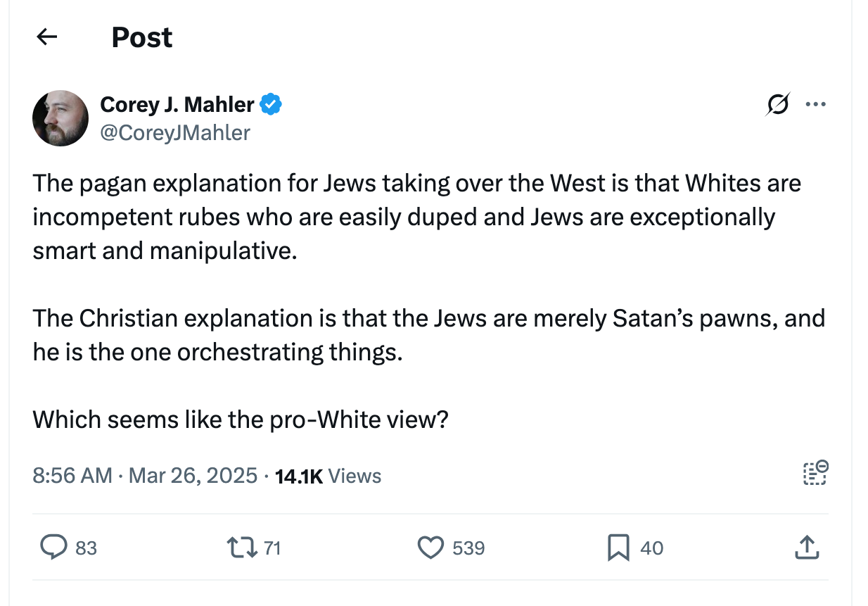Click the reply speech bubble icon
The width and height of the screenshot is (868, 606).
[53, 548]
